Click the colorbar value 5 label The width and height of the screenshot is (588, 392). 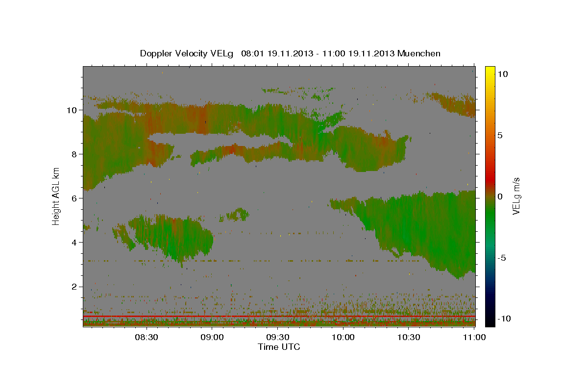pos(500,135)
